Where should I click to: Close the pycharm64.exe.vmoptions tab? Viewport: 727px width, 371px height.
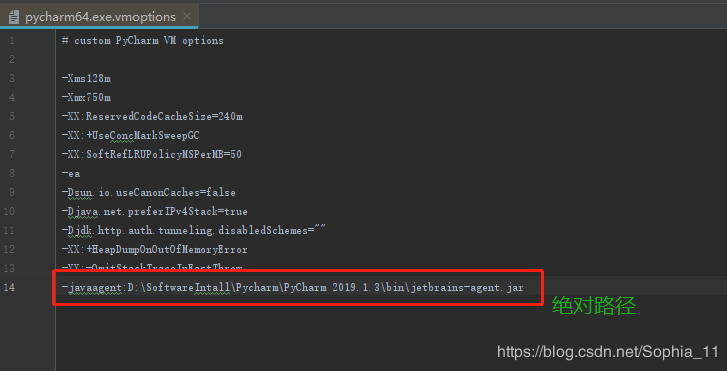187,16
